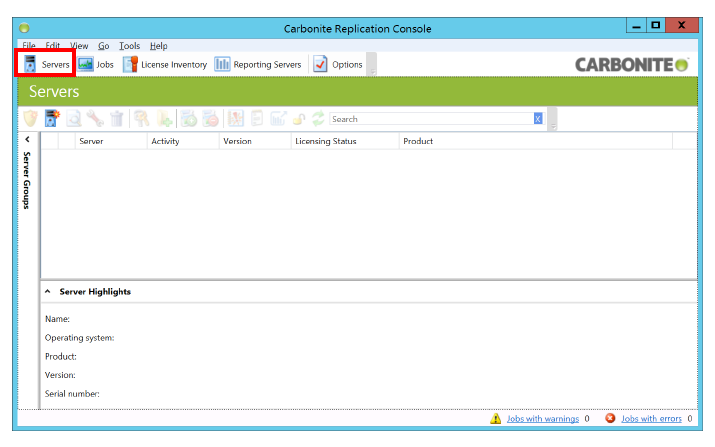Expand the Server Groups side pane
The image size is (715, 447).
[27, 139]
